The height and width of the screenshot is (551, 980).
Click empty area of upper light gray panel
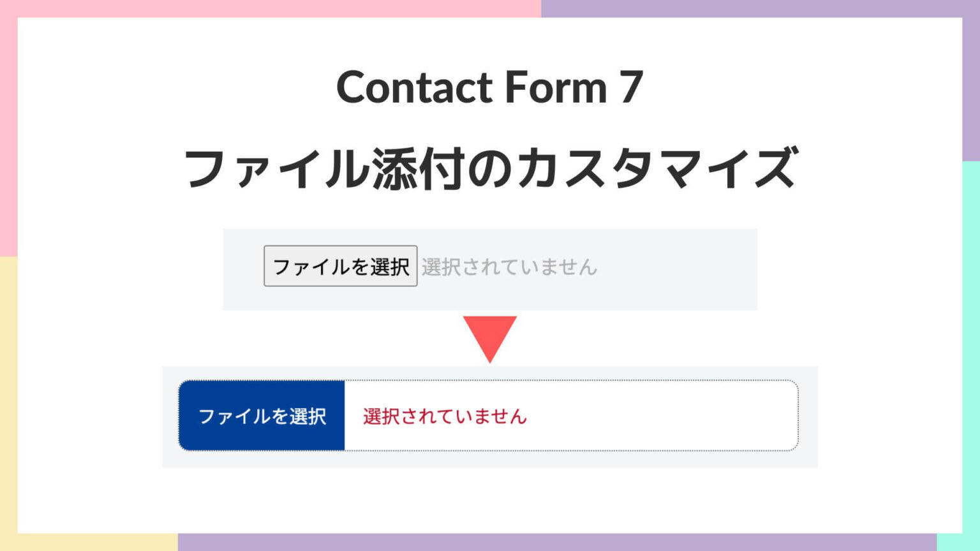(676, 269)
